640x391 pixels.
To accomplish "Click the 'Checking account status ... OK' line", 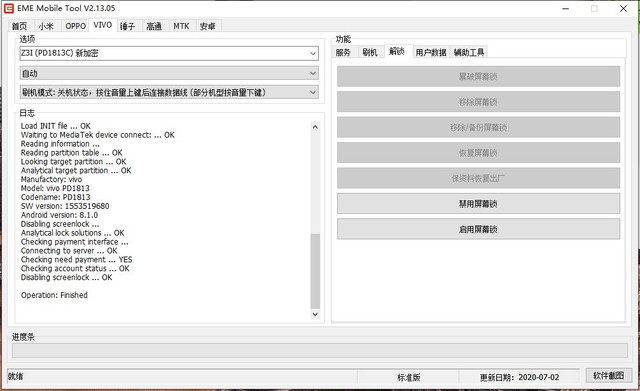I will 75,269.
